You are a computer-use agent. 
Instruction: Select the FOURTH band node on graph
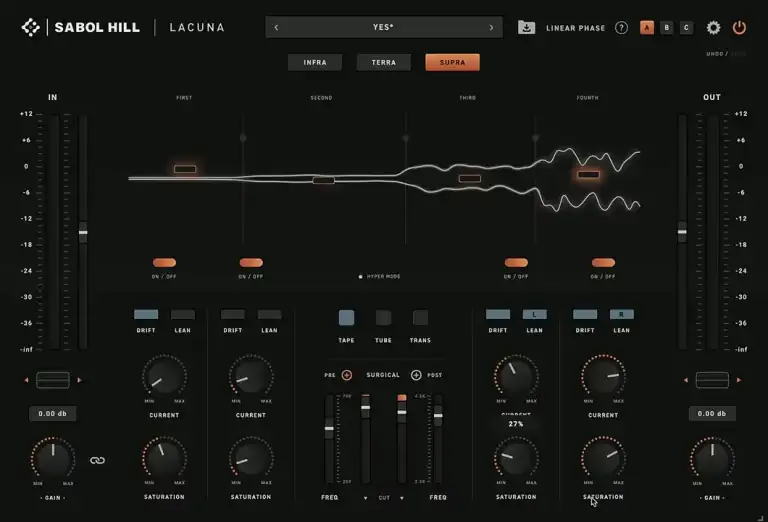[588, 174]
